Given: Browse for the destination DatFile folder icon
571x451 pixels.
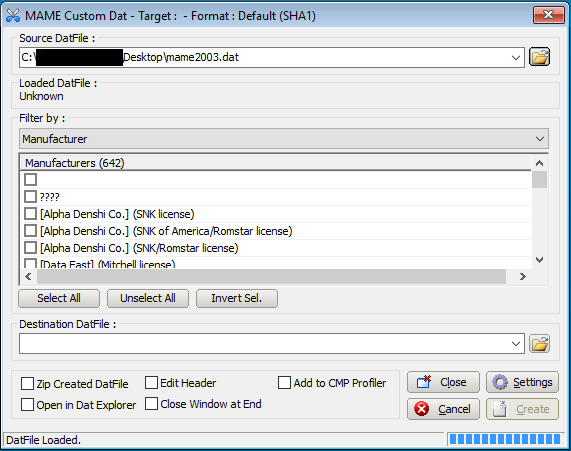Looking at the screenshot, I should (539, 344).
